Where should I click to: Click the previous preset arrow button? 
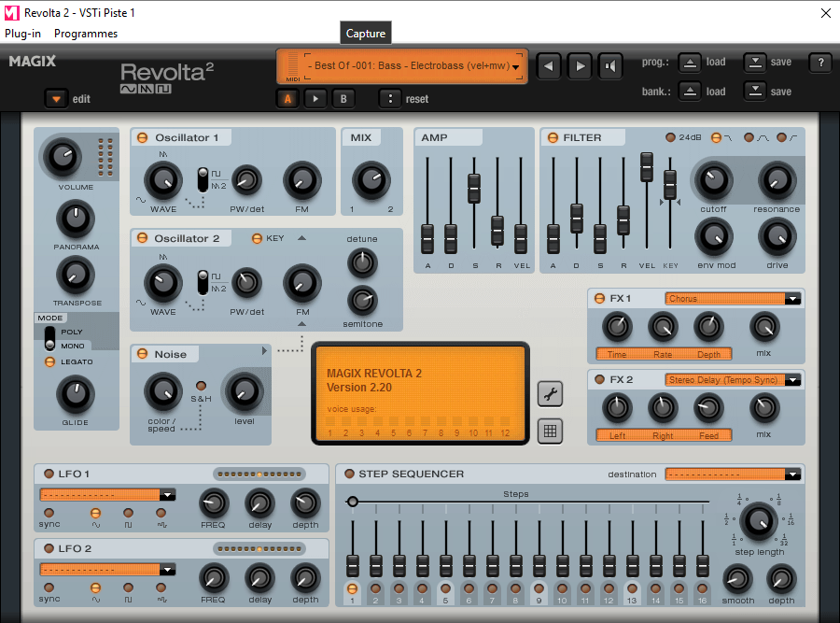point(549,66)
